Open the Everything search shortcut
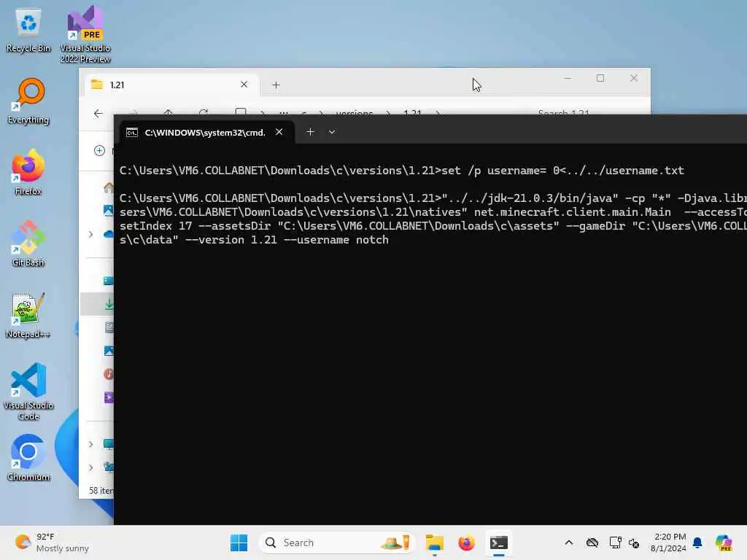Screen dimensions: 747x560 tap(28, 101)
